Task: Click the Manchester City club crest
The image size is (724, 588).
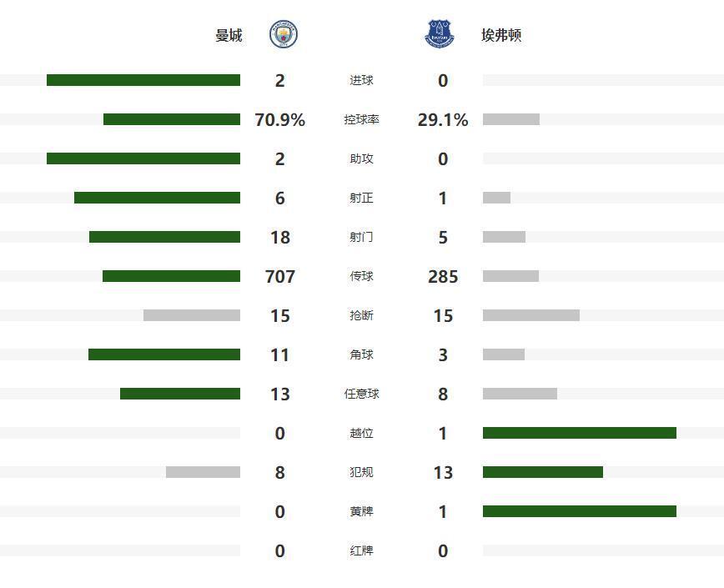Action: (284, 35)
